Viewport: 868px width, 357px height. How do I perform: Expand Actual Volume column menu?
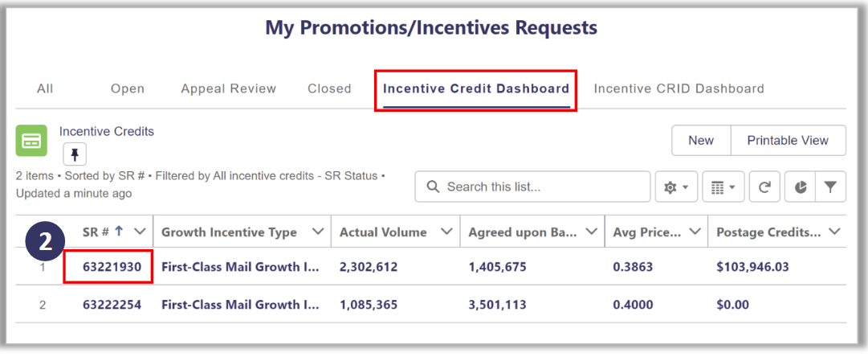coord(447,232)
